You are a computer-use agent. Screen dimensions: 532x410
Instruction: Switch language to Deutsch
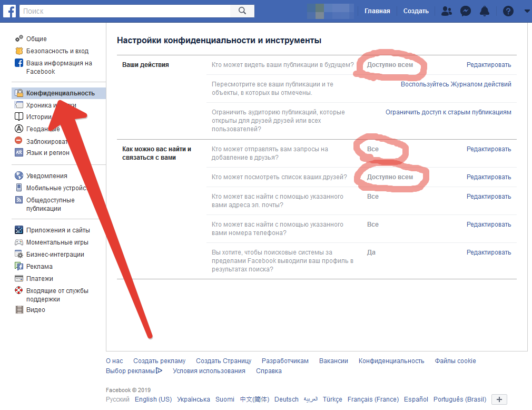[x=287, y=399]
